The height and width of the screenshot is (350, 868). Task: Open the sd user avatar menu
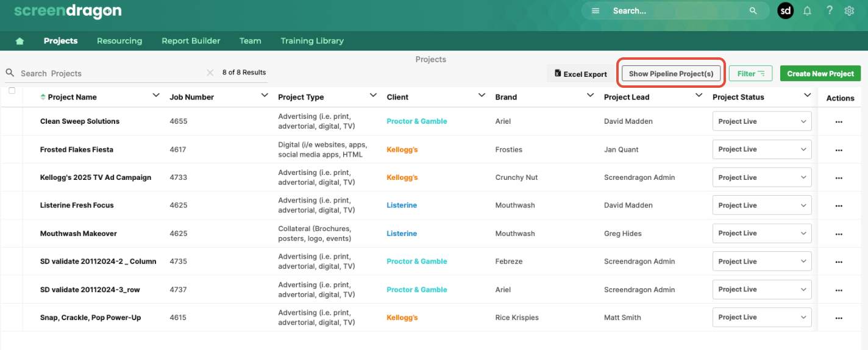click(x=786, y=10)
